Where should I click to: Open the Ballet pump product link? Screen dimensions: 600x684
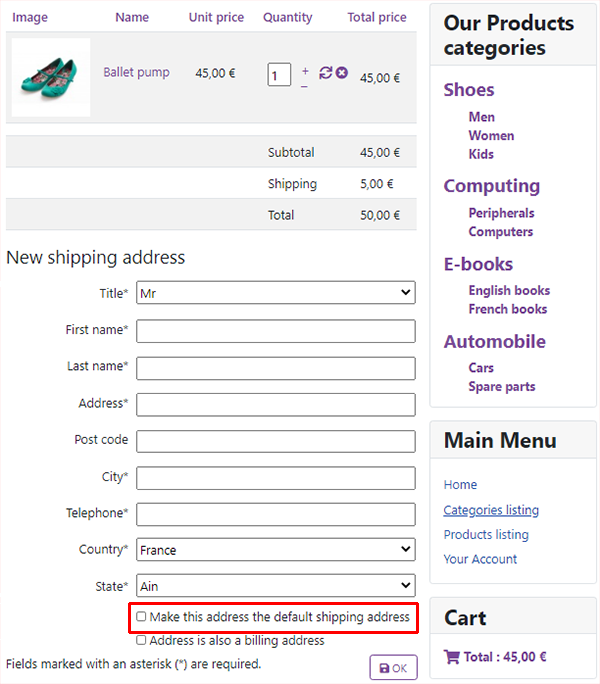136,72
